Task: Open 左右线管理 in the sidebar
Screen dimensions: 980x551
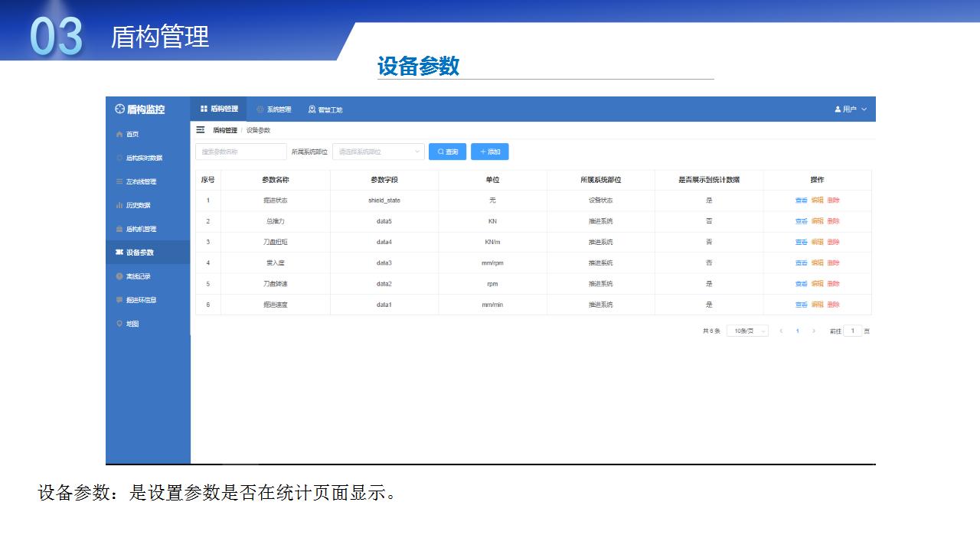Action: [141, 182]
